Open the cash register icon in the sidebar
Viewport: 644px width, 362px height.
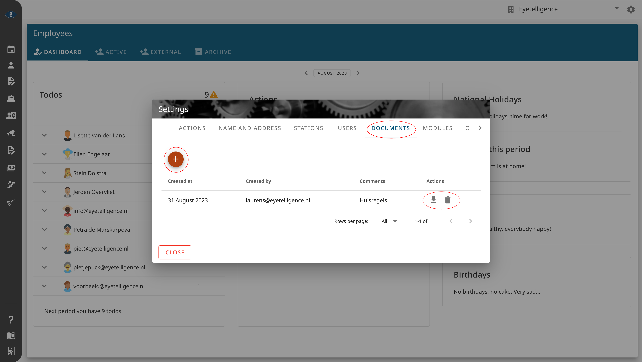pyautogui.click(x=11, y=98)
